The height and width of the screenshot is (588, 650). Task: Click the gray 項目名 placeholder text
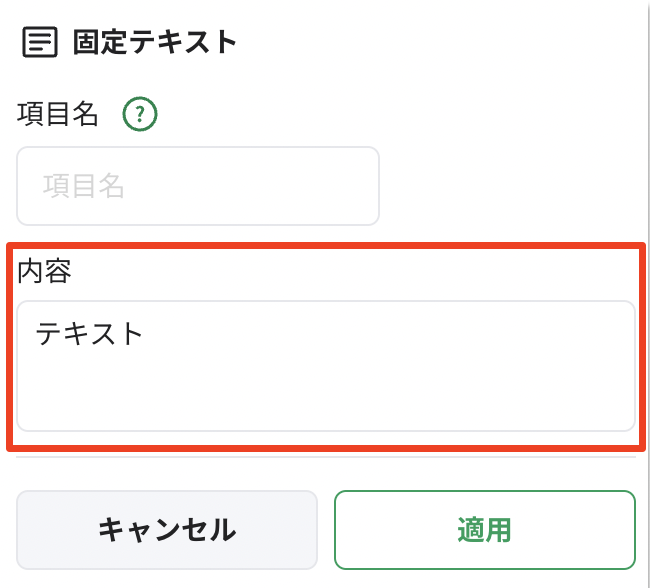click(83, 186)
